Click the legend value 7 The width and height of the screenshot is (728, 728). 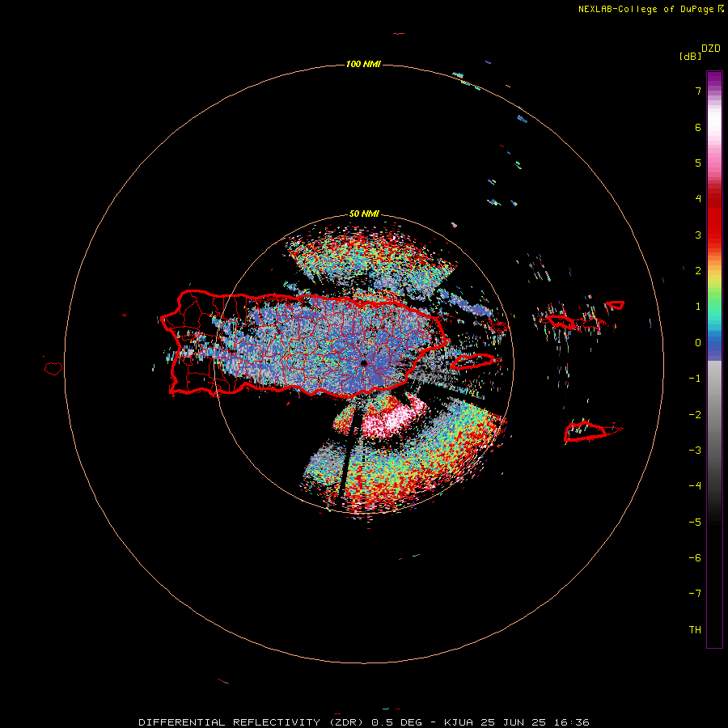pos(698,91)
